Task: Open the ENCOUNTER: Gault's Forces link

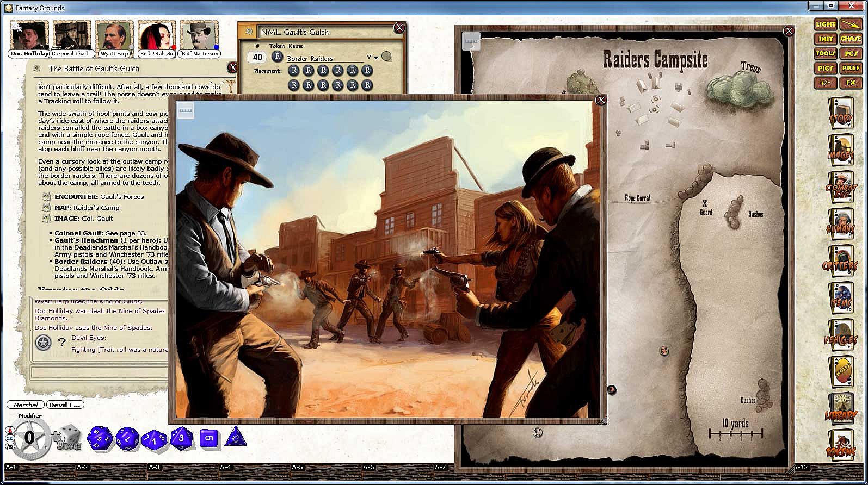Action: 99,197
